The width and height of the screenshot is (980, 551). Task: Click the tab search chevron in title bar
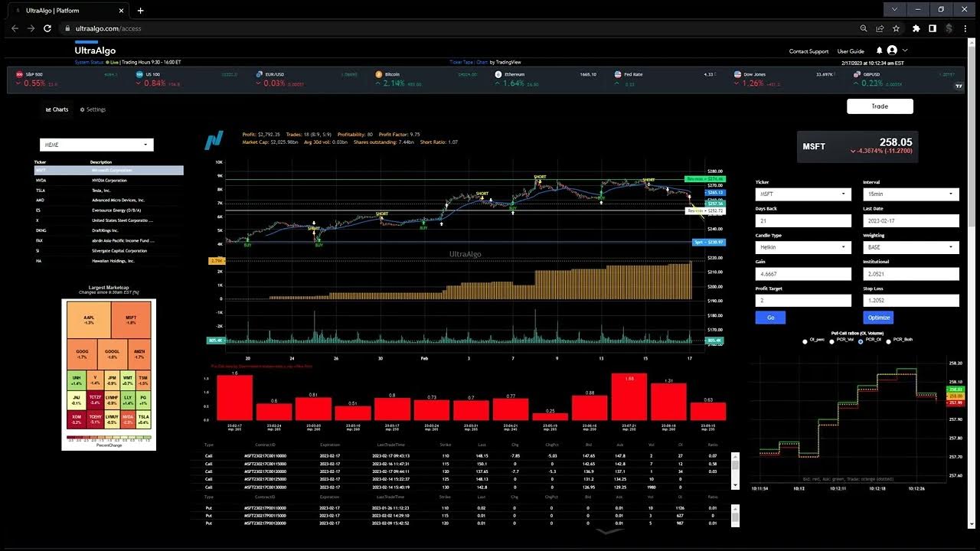895,10
